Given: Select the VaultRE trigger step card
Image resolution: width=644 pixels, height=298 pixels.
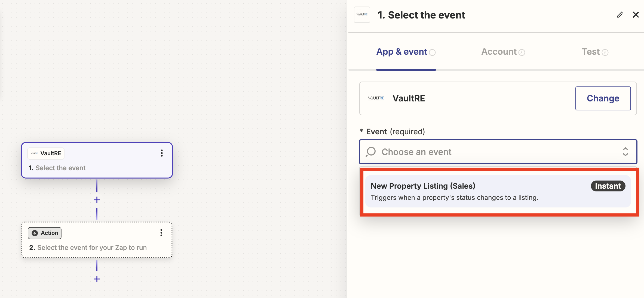Looking at the screenshot, I should (x=97, y=160).
